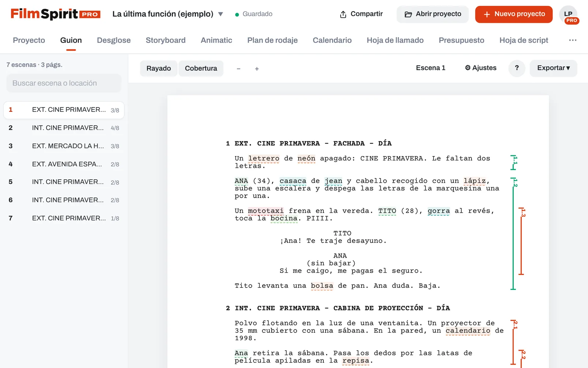This screenshot has height=368, width=588.
Task: Open the Abrir proyecto button
Action: [x=433, y=14]
